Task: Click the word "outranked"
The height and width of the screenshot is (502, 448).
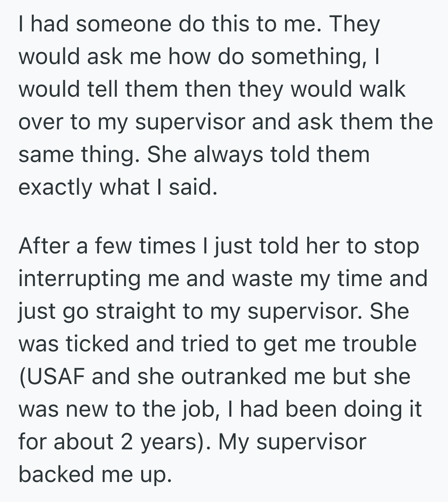Action: (234, 376)
